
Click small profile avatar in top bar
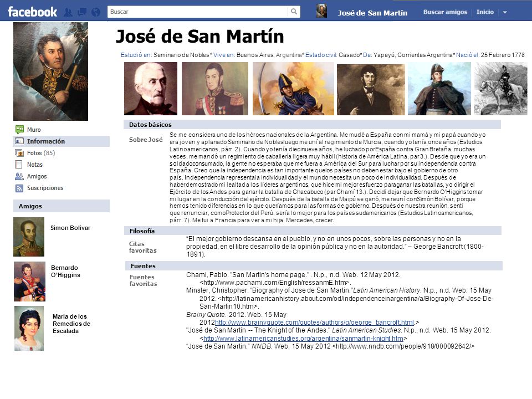click(321, 11)
